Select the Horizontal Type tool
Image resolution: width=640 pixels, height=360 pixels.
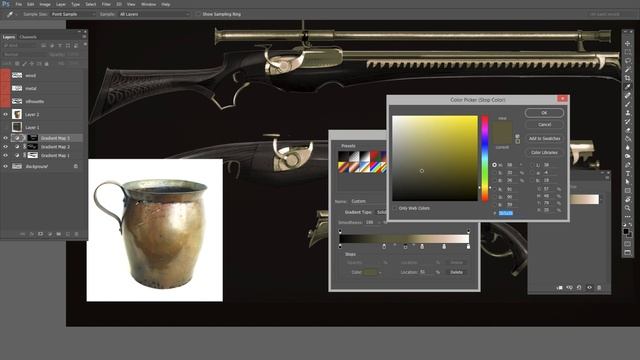pyautogui.click(x=627, y=173)
